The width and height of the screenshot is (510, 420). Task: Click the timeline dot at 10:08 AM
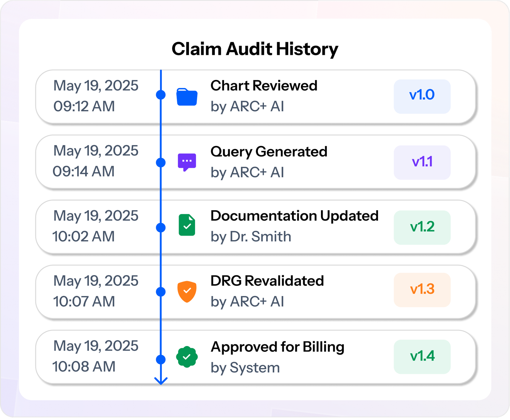[x=161, y=359]
